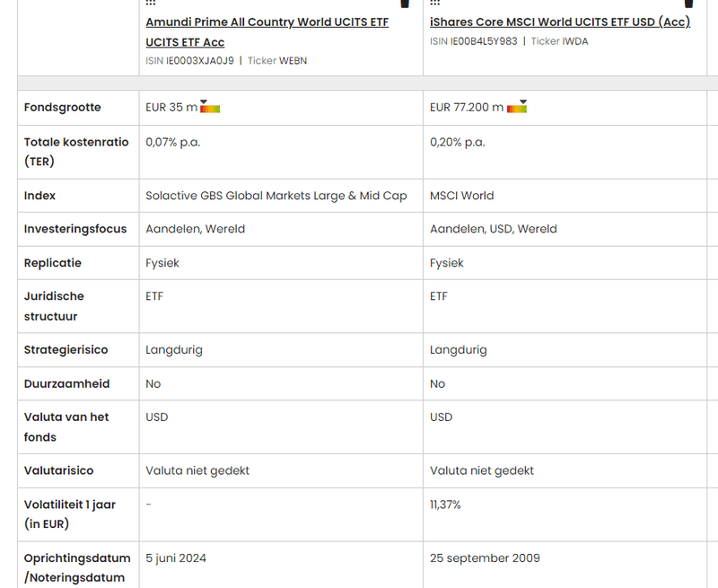
Task: Click the drag handle above iShares Core ETF
Action: 434,4
